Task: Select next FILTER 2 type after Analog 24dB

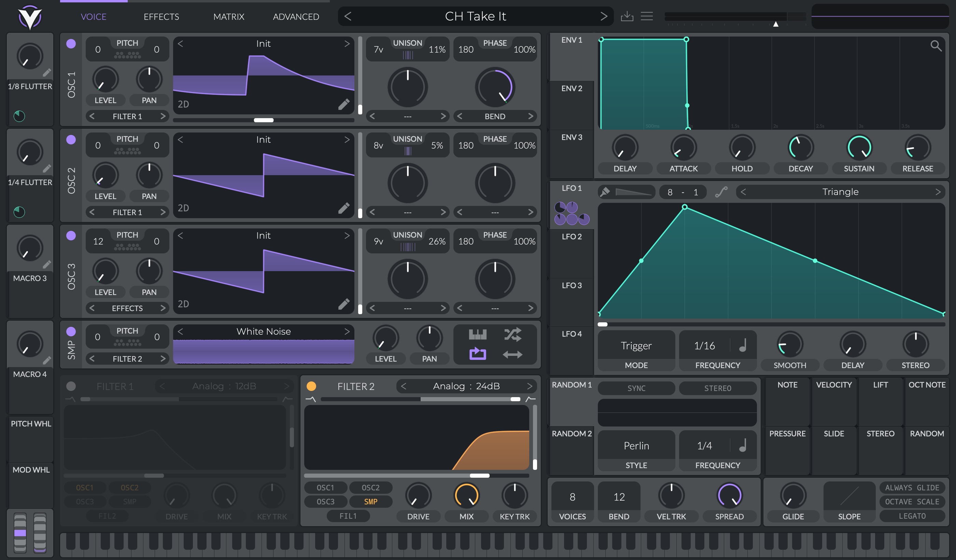Action: click(530, 386)
